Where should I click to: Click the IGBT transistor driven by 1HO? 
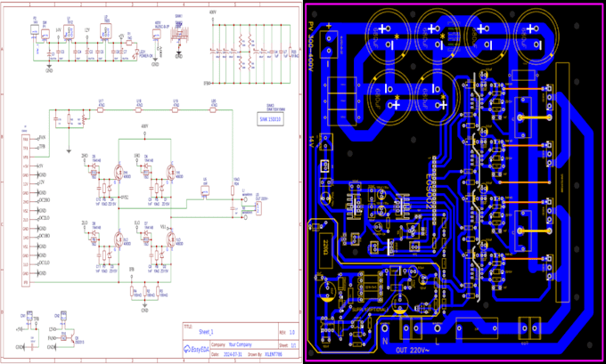coord(171,171)
